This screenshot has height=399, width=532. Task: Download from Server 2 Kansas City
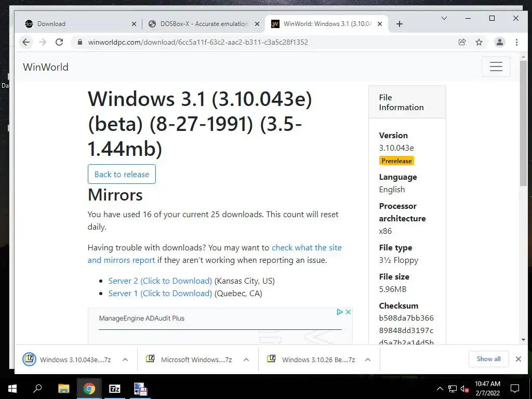pyautogui.click(x=160, y=281)
